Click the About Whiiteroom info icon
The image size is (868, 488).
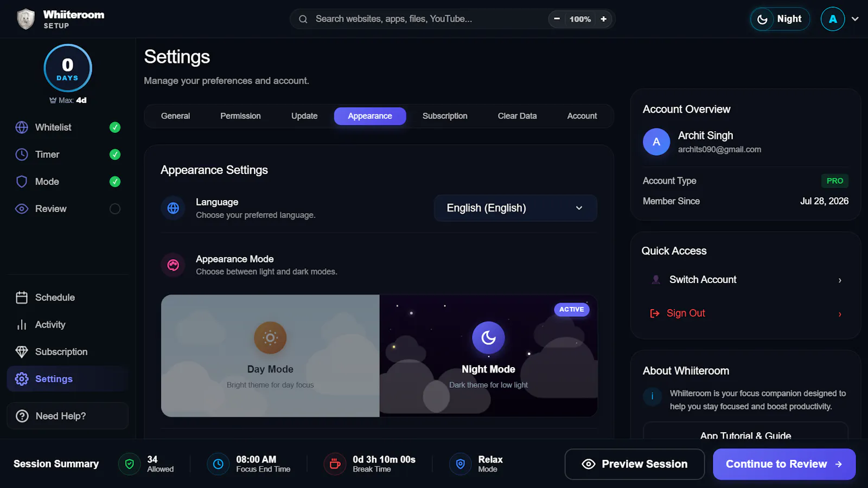pos(652,396)
